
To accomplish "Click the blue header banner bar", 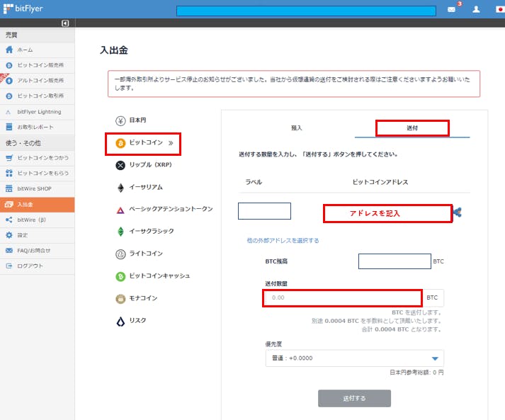I will (306, 11).
